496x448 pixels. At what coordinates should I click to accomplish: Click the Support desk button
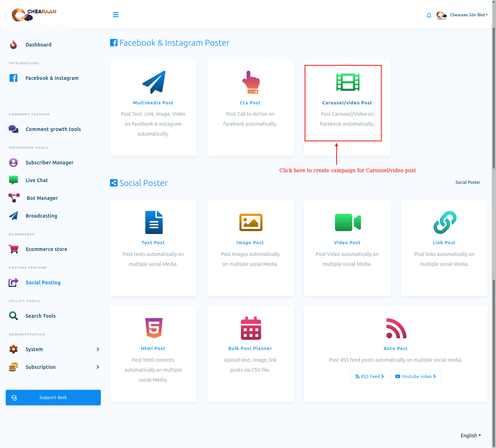(53, 398)
